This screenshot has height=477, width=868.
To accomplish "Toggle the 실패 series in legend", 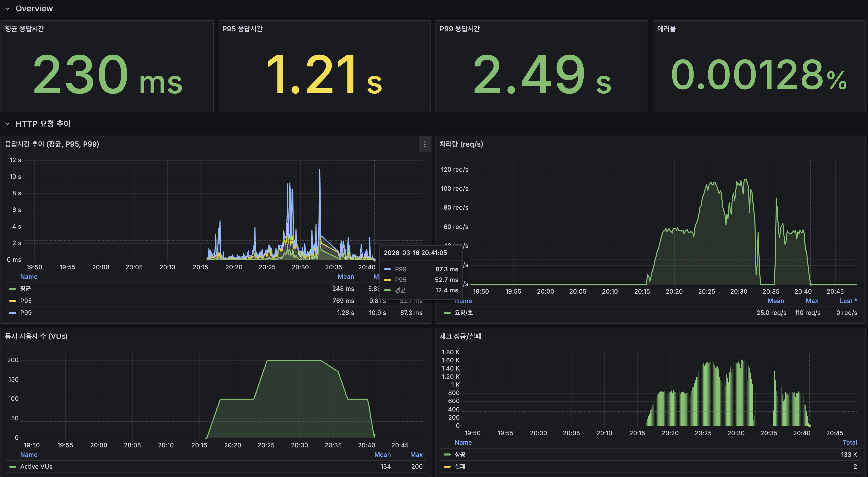I will 460,467.
